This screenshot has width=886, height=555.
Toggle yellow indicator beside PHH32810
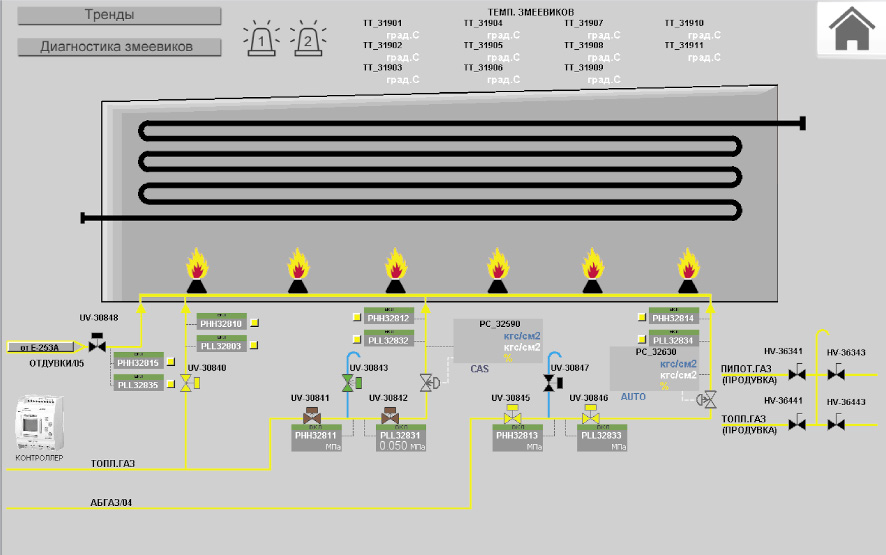[255, 323]
